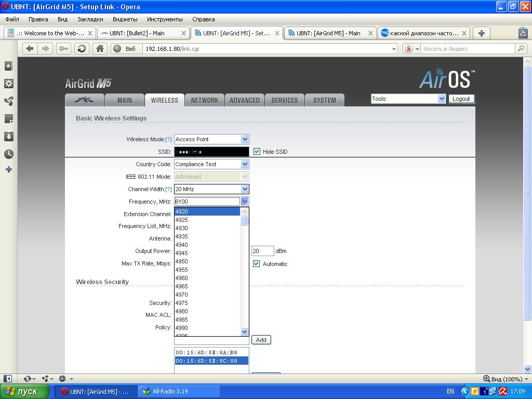Click the closed tabs trash icon
The width and height of the screenshot is (532, 399).
(523, 33)
